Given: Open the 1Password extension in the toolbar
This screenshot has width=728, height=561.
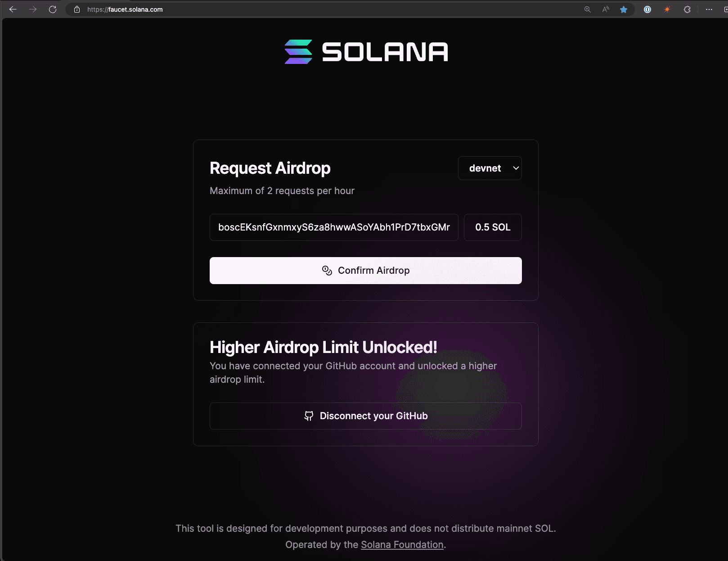Looking at the screenshot, I should 647,9.
